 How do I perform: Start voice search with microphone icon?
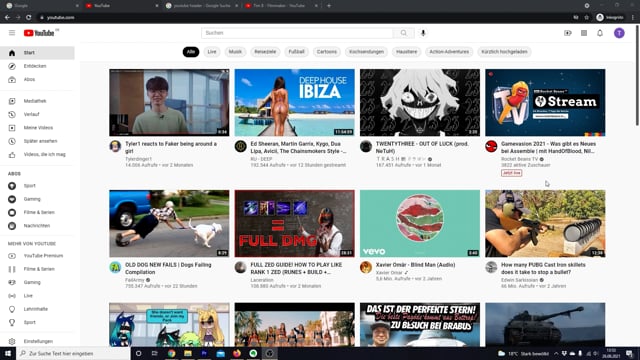pos(423,33)
